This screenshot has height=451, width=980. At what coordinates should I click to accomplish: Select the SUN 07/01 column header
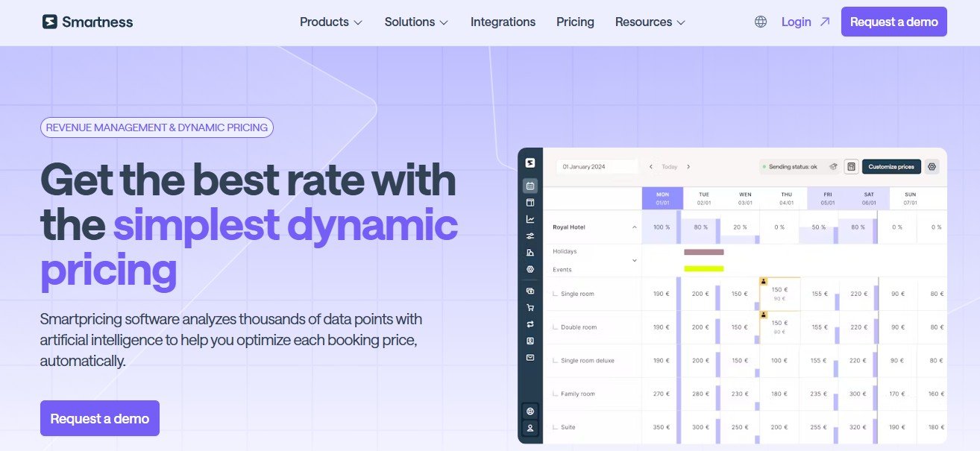(910, 198)
